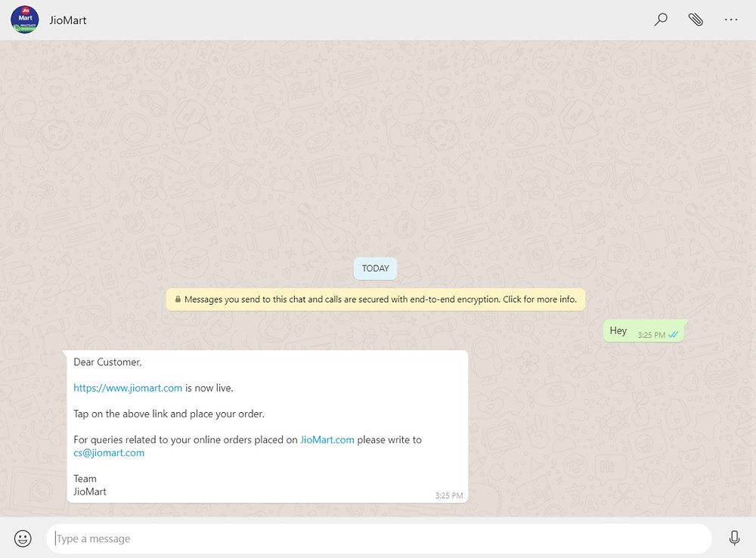The image size is (756, 558).
Task: Click the blue double-tick read receipt
Action: [x=673, y=335]
